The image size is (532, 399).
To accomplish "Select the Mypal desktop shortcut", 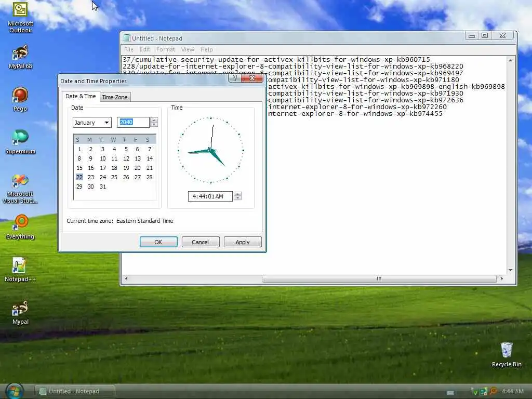I will (20, 312).
